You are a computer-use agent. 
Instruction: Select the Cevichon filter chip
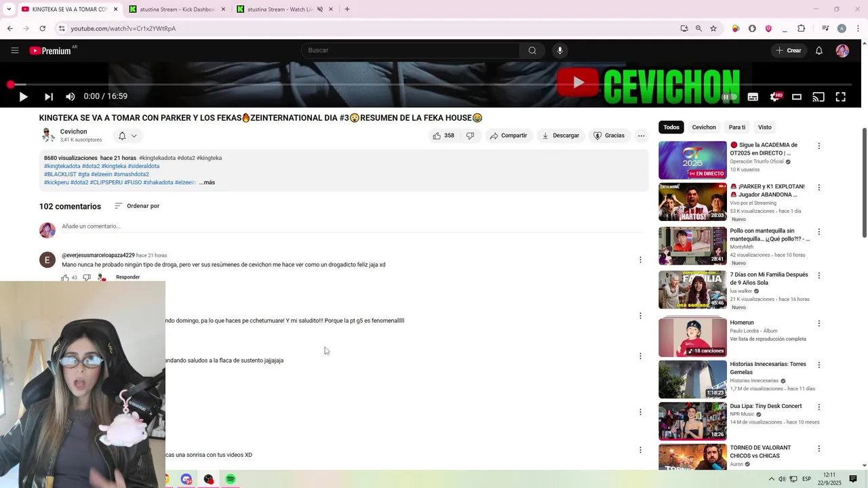pos(704,127)
